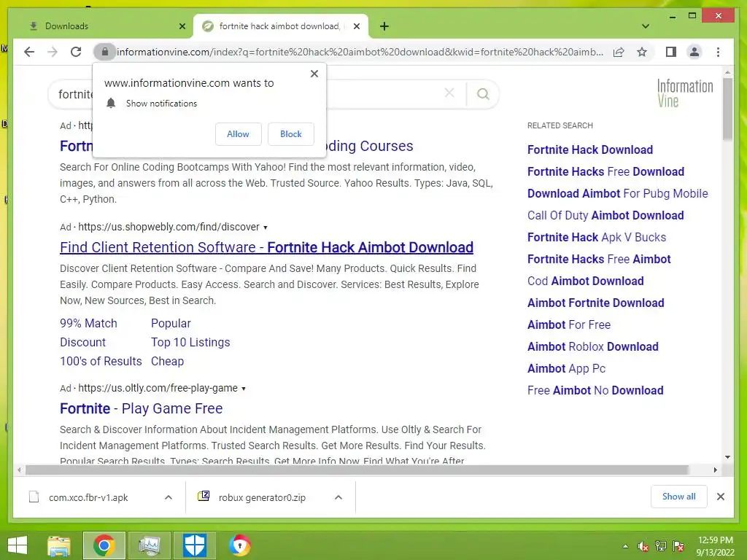
Task: Open the Windows Start menu
Action: tap(18, 545)
